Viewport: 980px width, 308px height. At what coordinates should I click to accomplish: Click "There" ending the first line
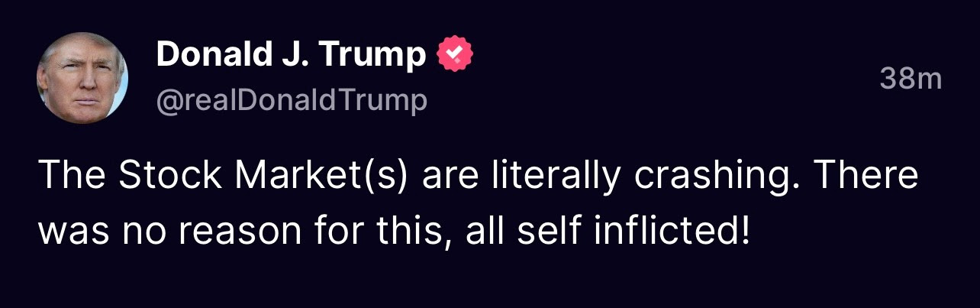tap(866, 176)
